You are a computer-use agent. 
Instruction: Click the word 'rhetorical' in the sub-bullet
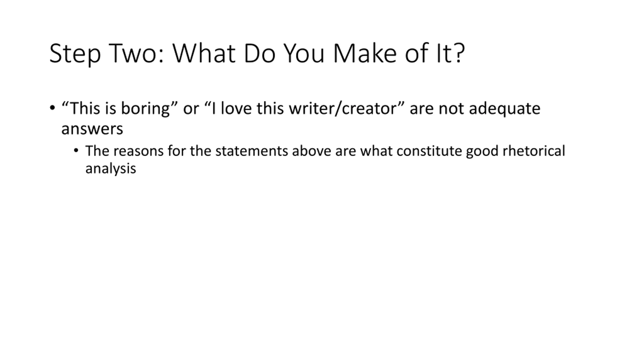tap(534, 151)
